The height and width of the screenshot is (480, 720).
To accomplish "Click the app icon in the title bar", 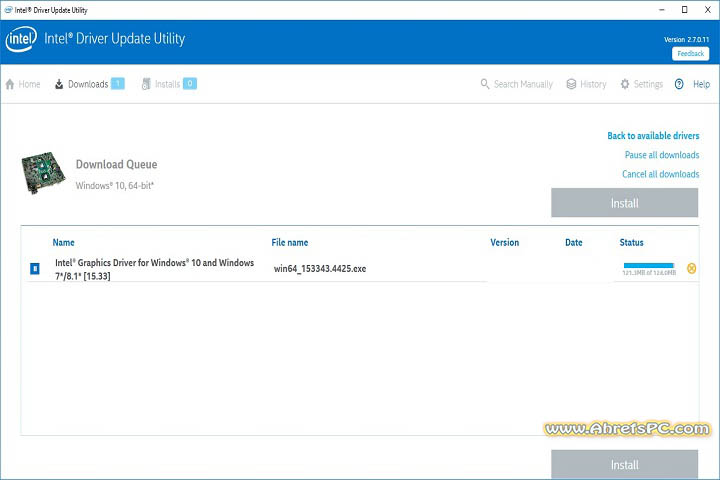I will pyautogui.click(x=8, y=10).
